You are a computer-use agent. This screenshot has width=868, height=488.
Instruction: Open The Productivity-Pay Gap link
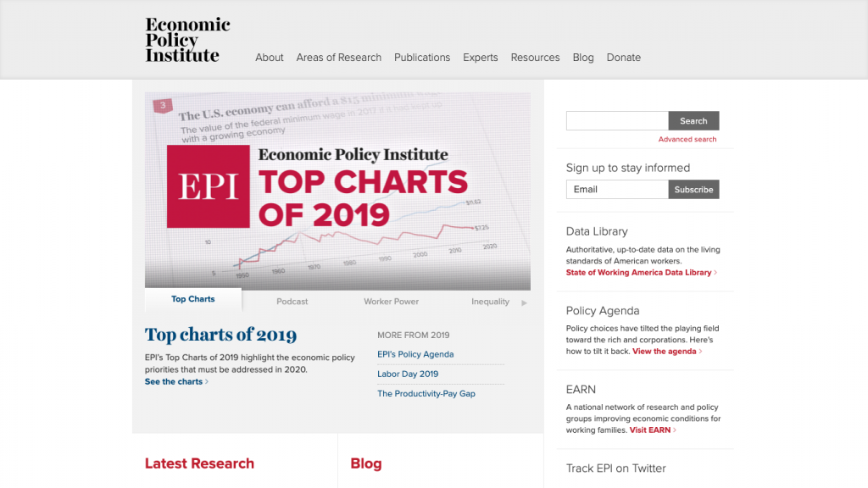click(x=426, y=393)
